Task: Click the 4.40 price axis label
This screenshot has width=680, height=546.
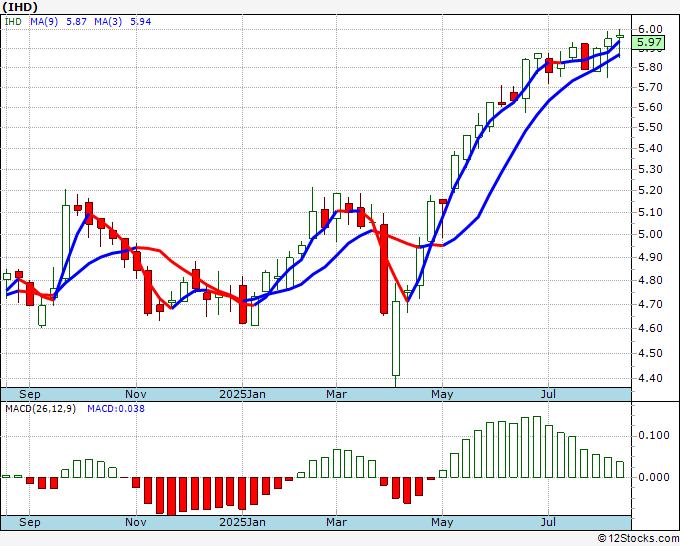Action: pyautogui.click(x=650, y=378)
